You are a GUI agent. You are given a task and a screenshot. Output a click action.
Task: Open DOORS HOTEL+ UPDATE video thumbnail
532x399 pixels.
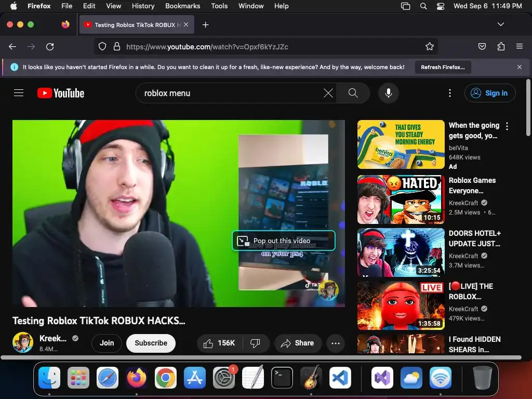click(x=401, y=252)
